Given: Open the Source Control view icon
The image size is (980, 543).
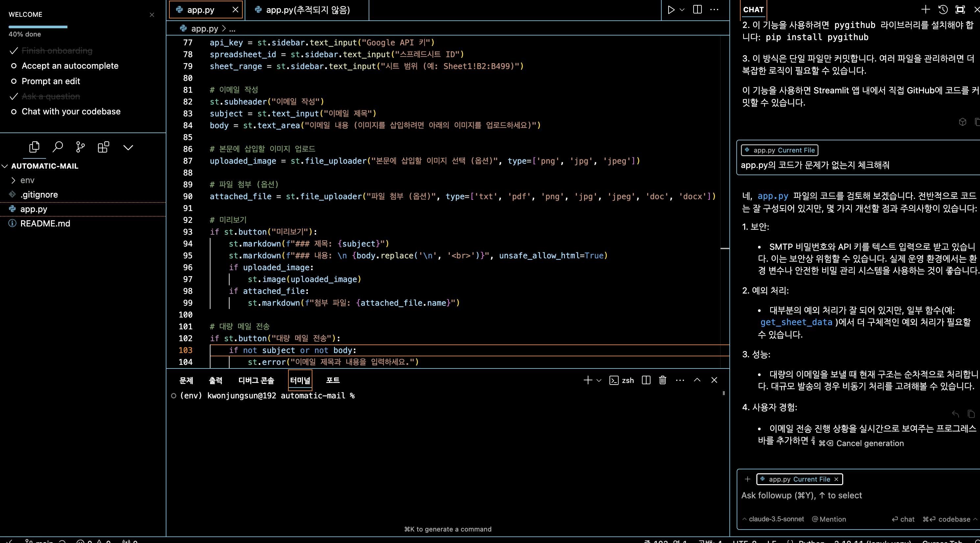Looking at the screenshot, I should click(80, 147).
